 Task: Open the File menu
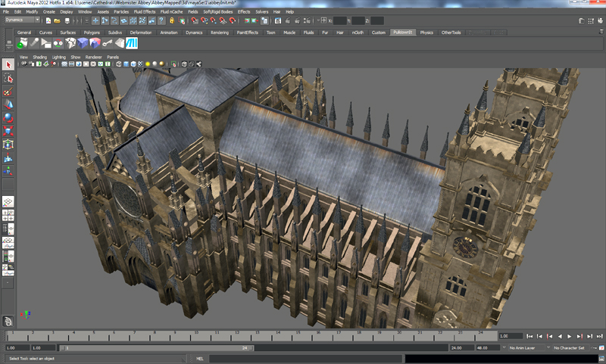(6, 11)
